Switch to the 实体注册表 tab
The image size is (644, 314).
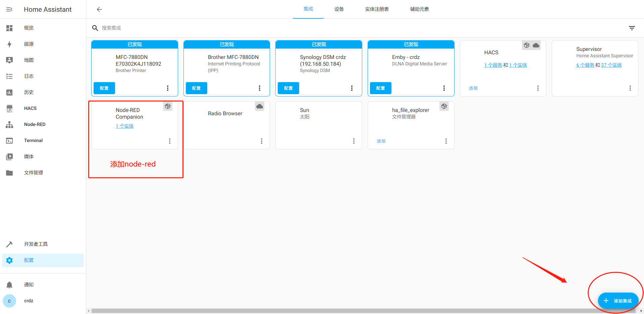377,9
